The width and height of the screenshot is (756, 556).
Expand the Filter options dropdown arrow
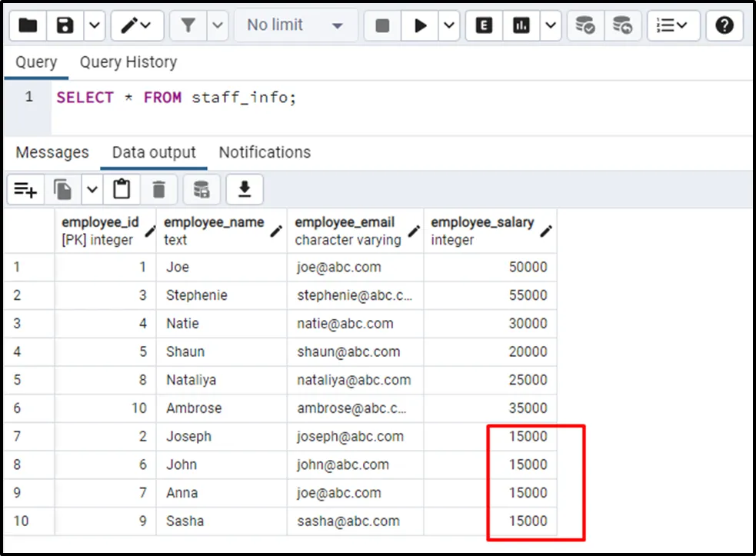217,25
